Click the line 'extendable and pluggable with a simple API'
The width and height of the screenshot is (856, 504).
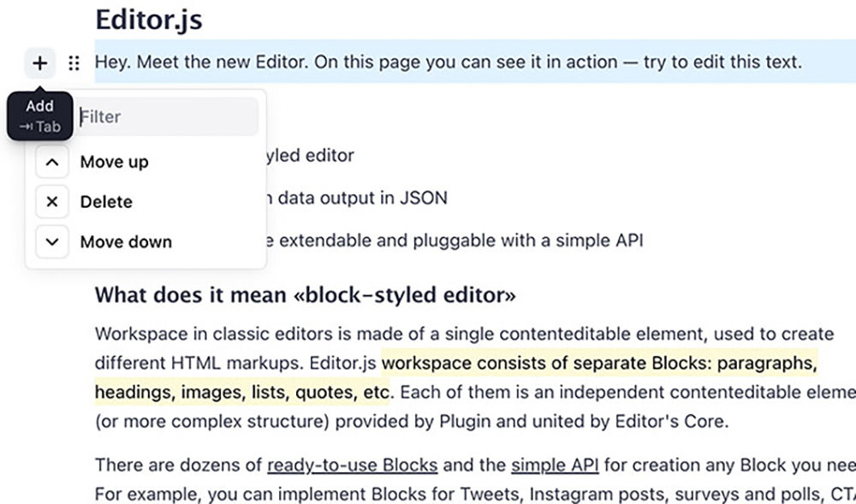(461, 240)
